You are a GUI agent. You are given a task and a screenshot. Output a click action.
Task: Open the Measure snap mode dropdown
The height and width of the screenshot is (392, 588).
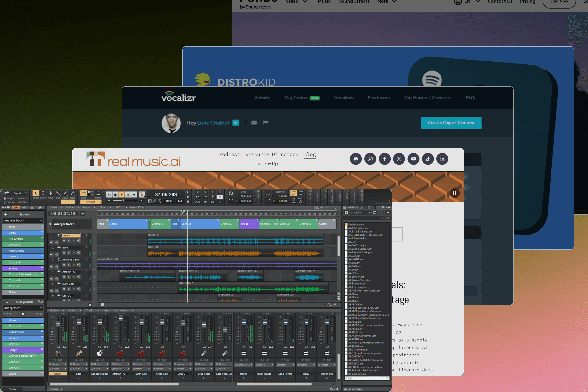(x=91, y=202)
